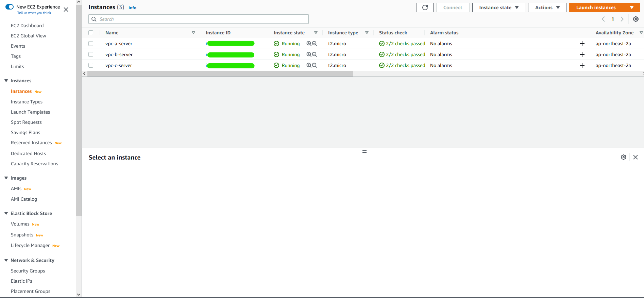This screenshot has width=644, height=298.
Task: Collapse Elastic Block Store section
Action: (x=6, y=213)
